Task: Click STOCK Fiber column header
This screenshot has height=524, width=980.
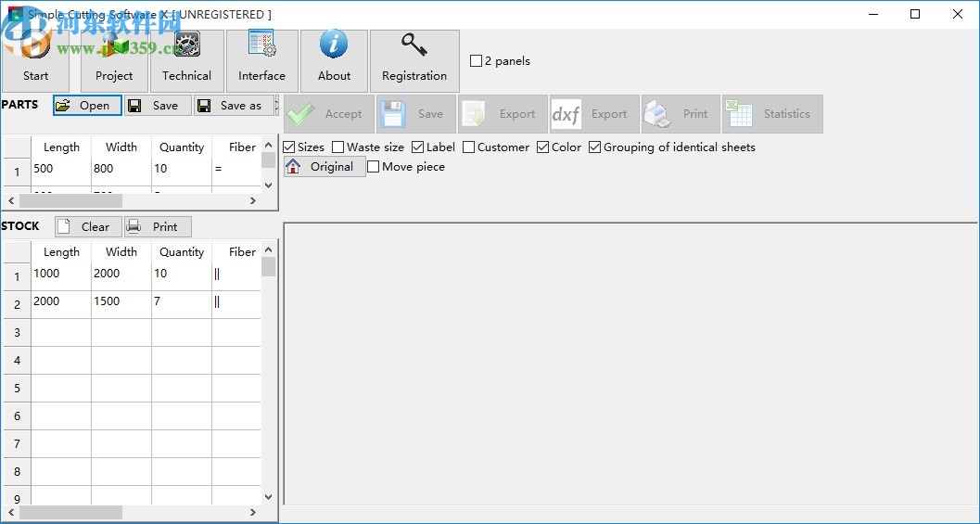Action: click(x=236, y=252)
